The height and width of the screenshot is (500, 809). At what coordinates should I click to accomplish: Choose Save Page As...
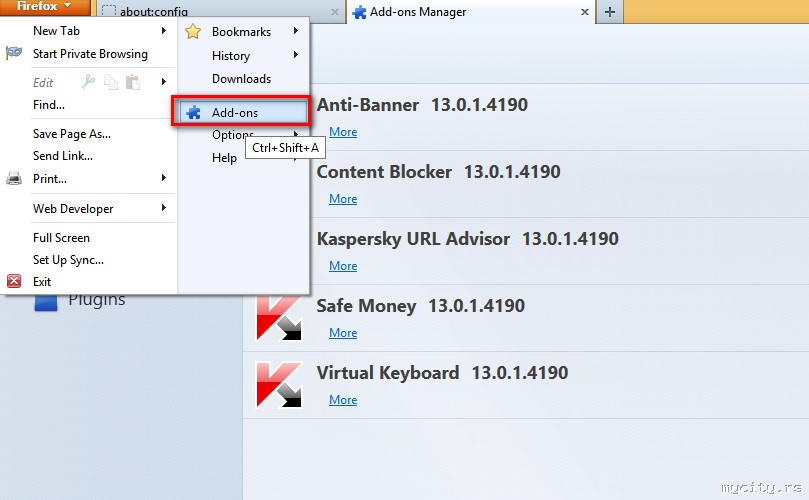tap(72, 134)
